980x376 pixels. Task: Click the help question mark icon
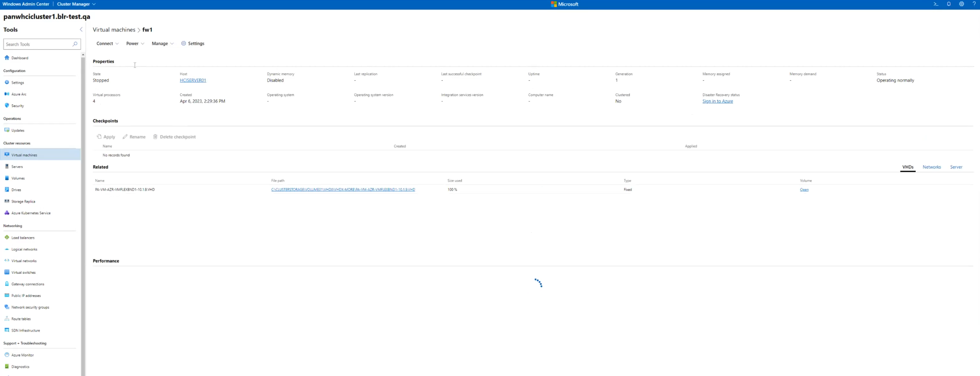click(974, 4)
